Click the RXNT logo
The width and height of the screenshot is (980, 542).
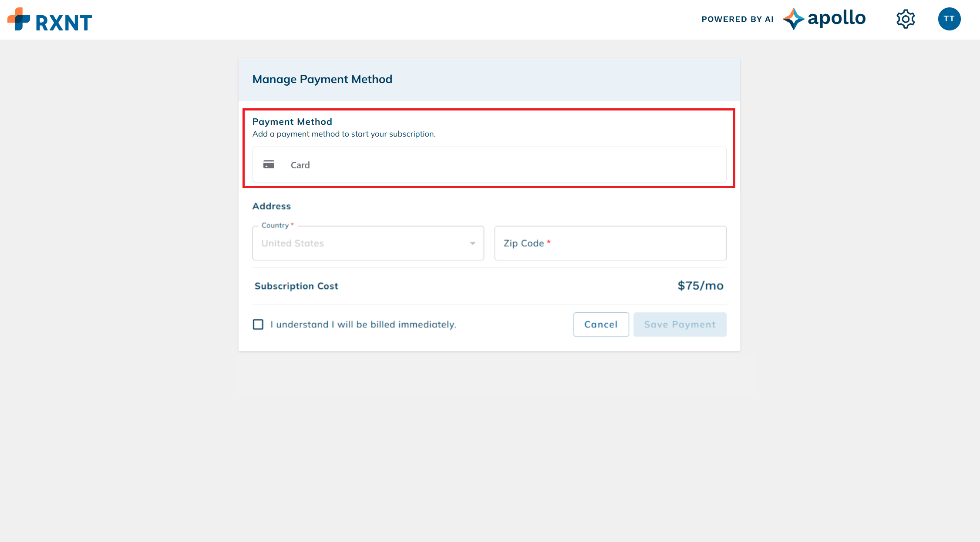pyautogui.click(x=50, y=20)
